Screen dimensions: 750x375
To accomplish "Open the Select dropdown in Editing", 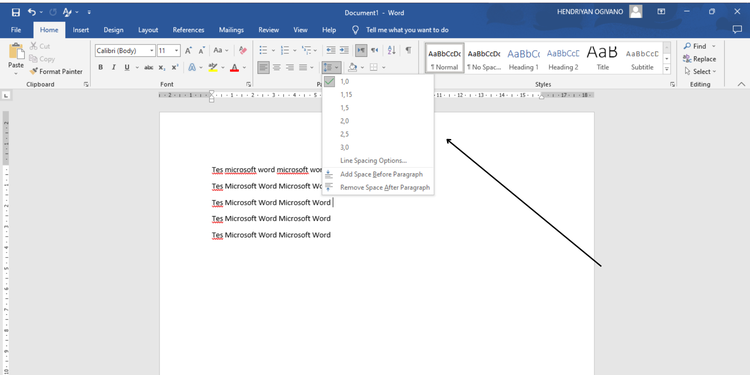I will (700, 71).
